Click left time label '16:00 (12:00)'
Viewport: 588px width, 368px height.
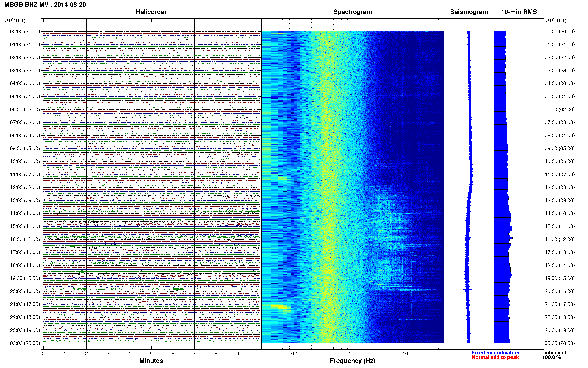pos(25,239)
